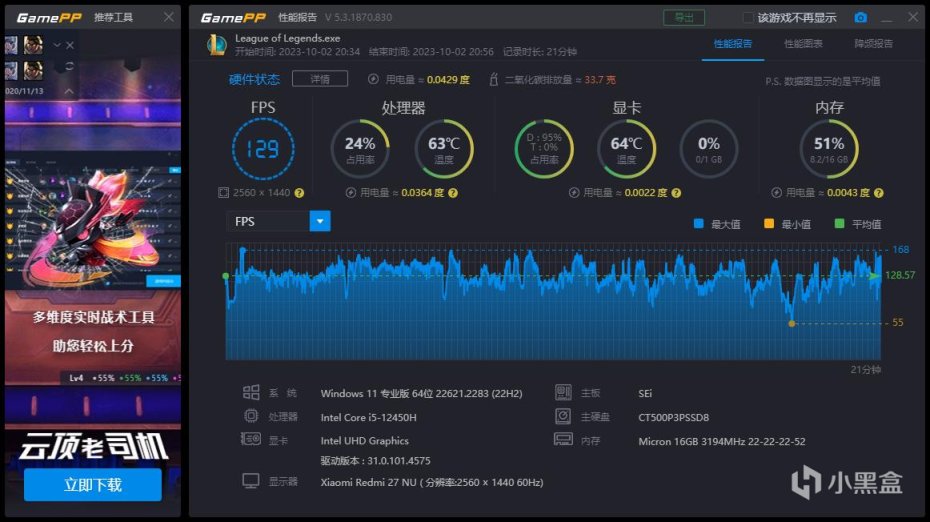This screenshot has width=930, height=522.
Task: Click the GPU power icon under 显卡
Action: (x=574, y=193)
